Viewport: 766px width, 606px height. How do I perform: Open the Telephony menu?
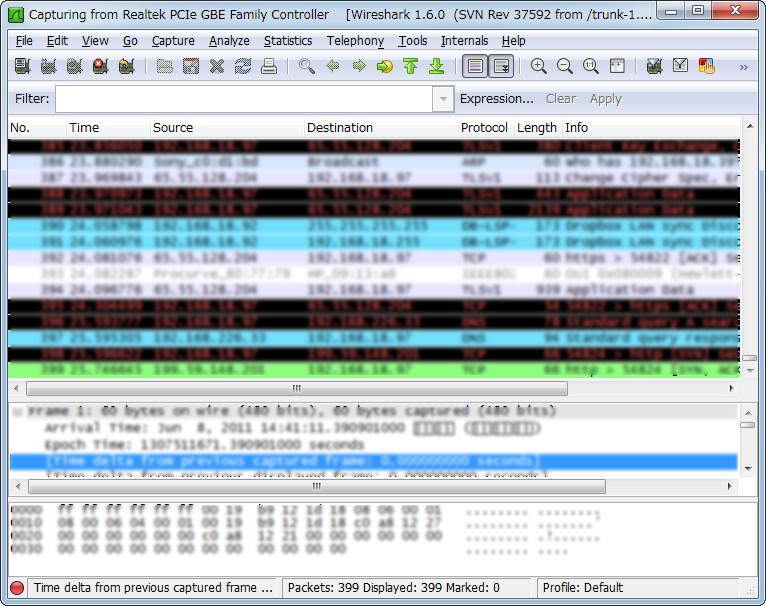point(355,41)
